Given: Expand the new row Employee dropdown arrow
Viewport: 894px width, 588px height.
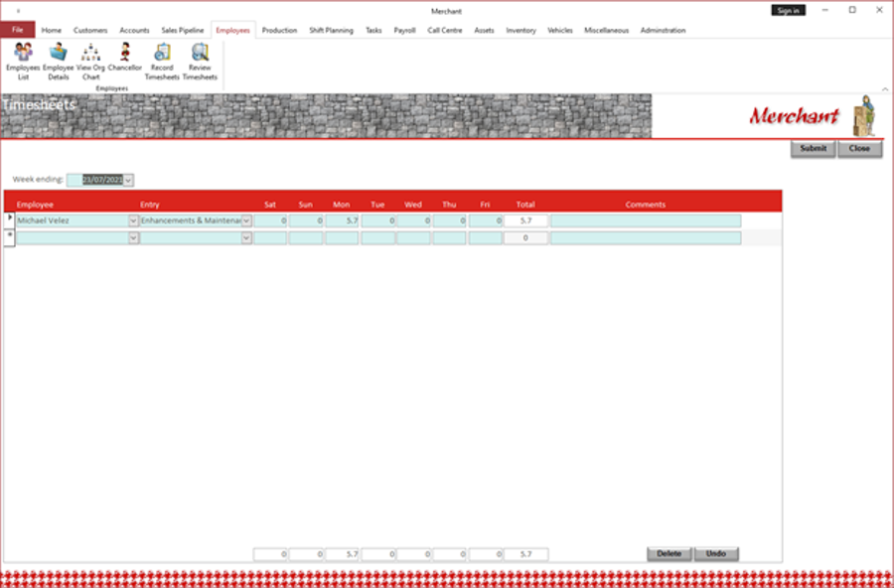Looking at the screenshot, I should 133,237.
